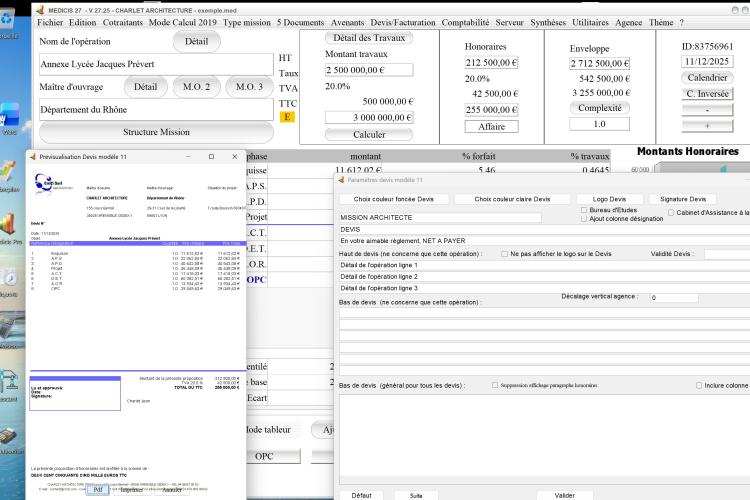
Task: Open the Avenants menu
Action: click(347, 22)
